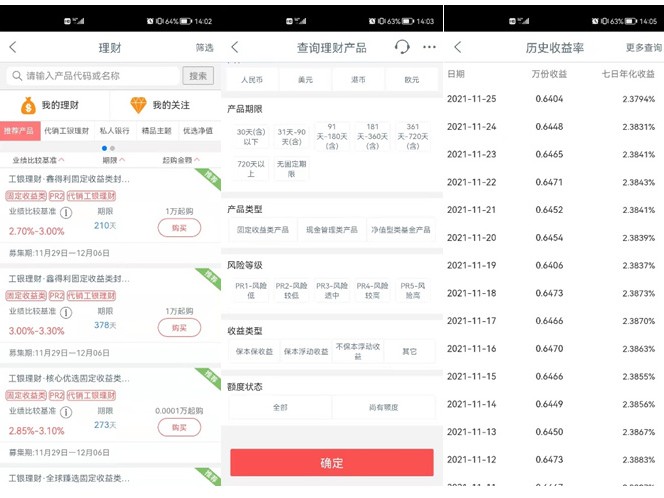Confirm filters with 确定 button

tap(332, 462)
